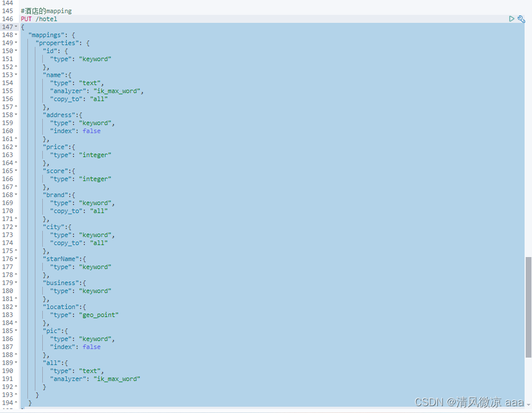The image size is (532, 413).
Task: Collapse the "city" block at line 172
Action: (16, 227)
